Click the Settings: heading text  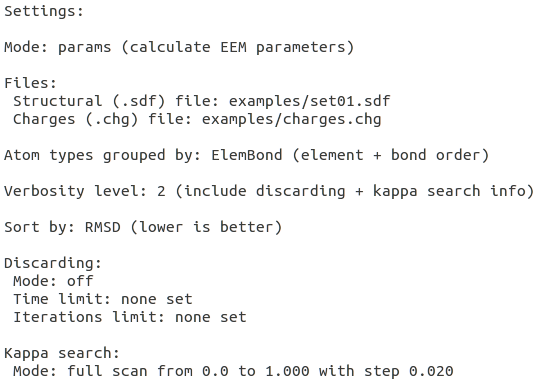pyautogui.click(x=44, y=11)
